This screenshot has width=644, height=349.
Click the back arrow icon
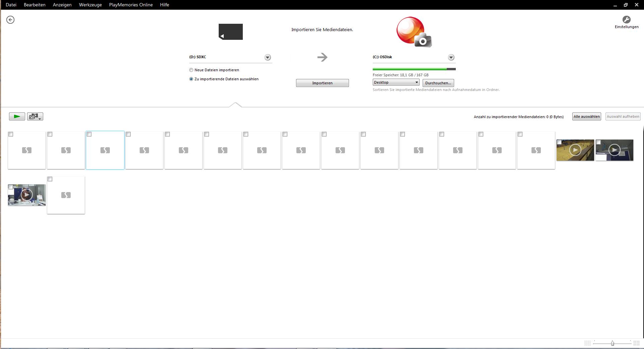(10, 20)
